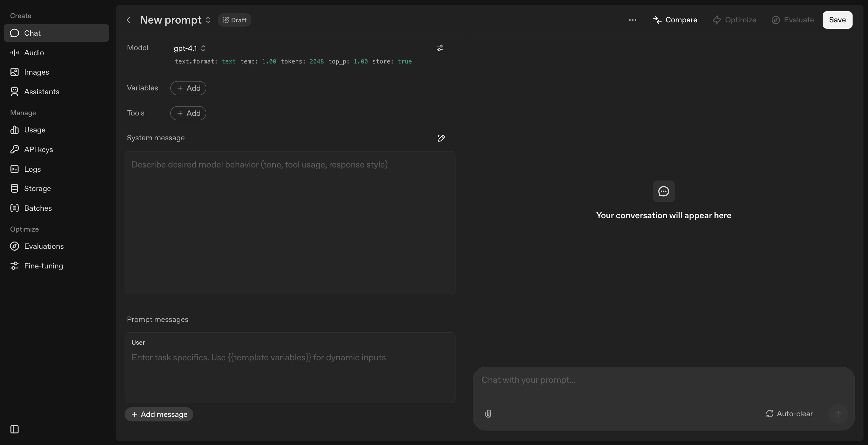Viewport: 868px width, 445px height.
Task: Click the send arrow button
Action: coord(838,414)
